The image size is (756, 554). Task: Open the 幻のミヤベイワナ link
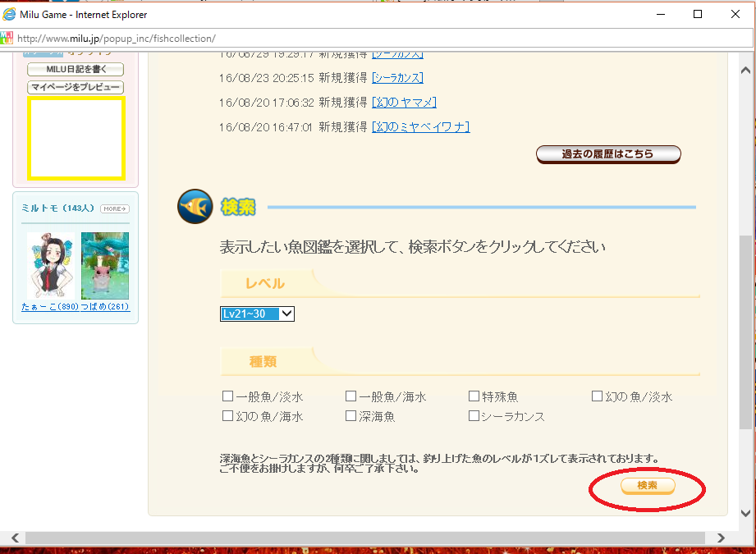click(x=420, y=127)
